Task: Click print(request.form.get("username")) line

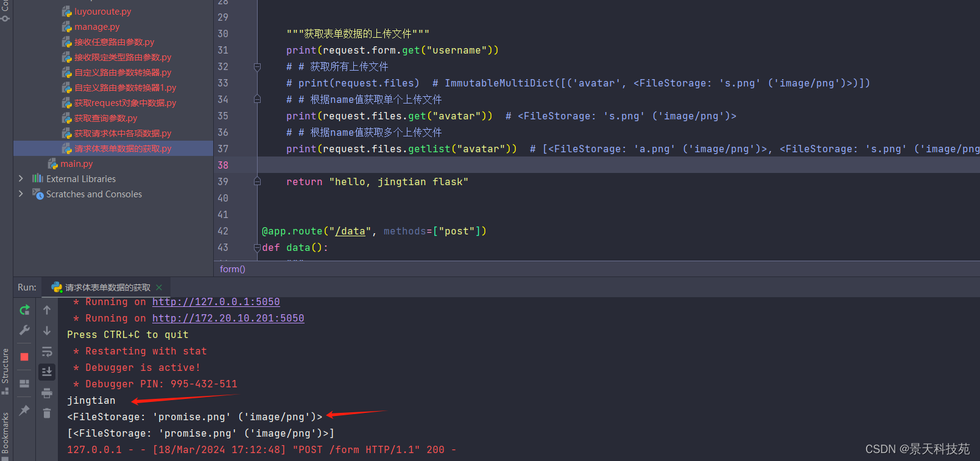Action: pyautogui.click(x=393, y=51)
